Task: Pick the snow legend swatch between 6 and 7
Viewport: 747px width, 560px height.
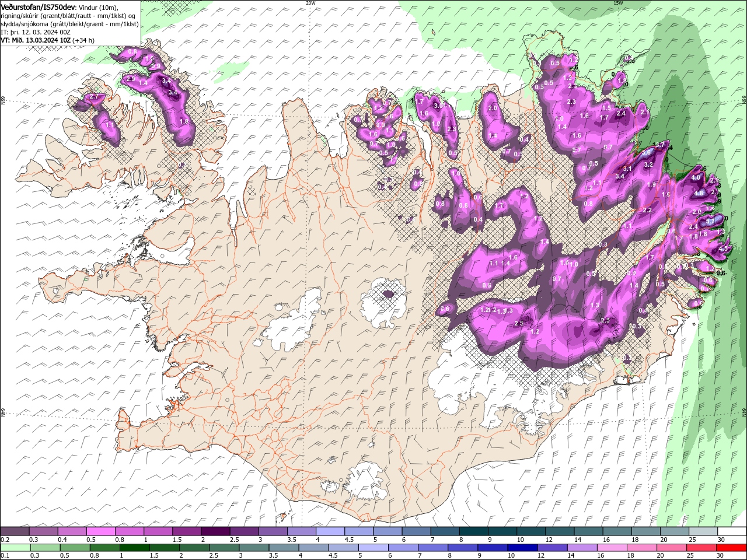Action: [x=416, y=531]
